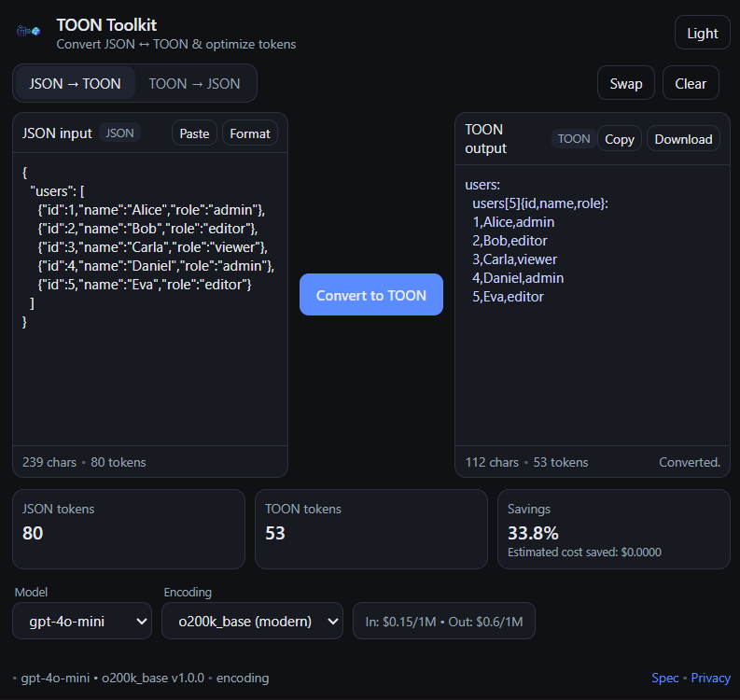The height and width of the screenshot is (700, 740).
Task: Switch to the JSON → TOON tab
Action: [75, 83]
